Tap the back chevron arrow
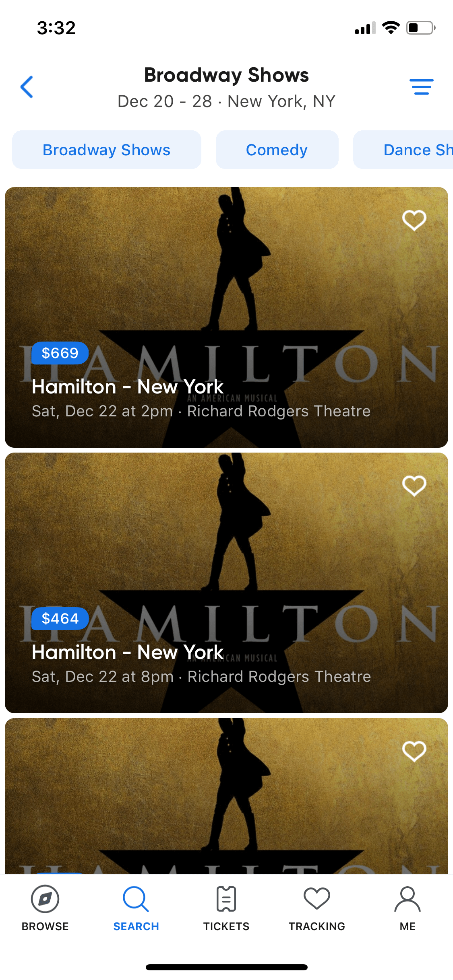Viewport: 453px width, 980px height. click(27, 86)
